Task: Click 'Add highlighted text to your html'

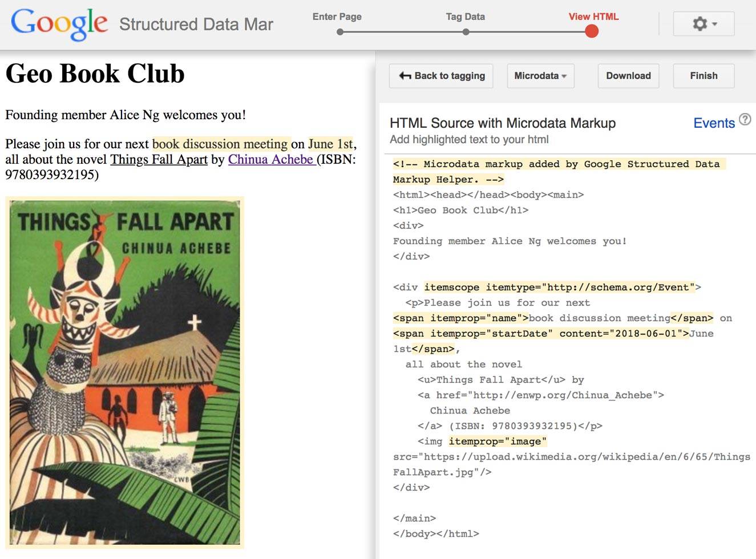Action: (x=469, y=139)
